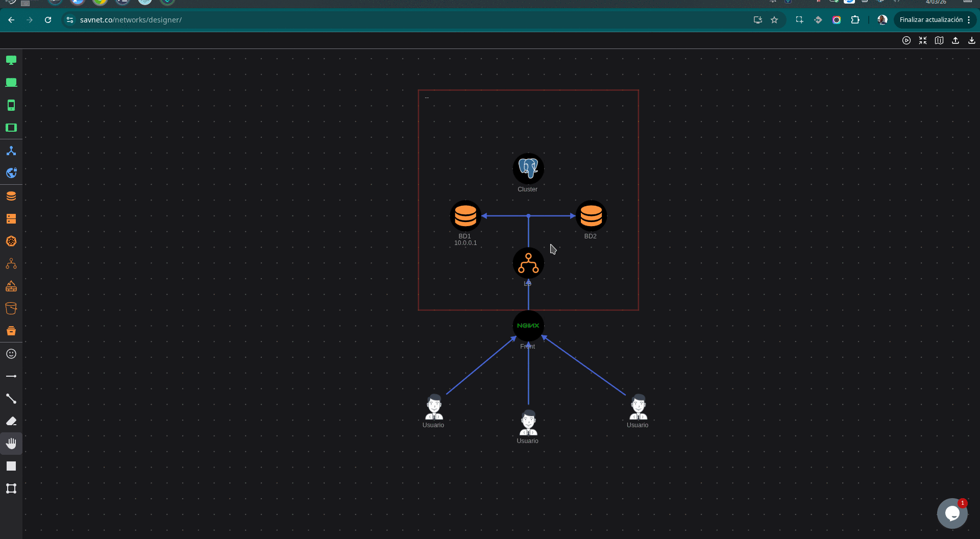Toggle fit-to-screen view in top toolbar

point(923,40)
